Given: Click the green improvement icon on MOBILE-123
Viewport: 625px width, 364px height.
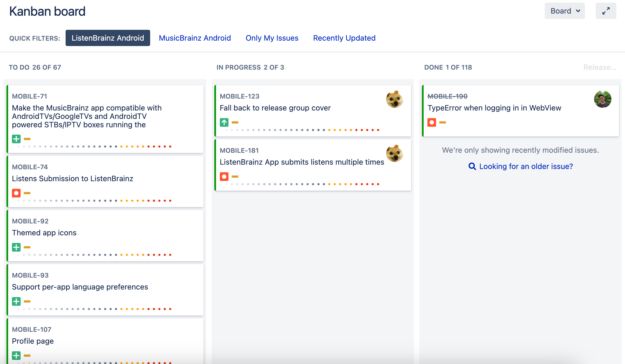Looking at the screenshot, I should tap(224, 122).
